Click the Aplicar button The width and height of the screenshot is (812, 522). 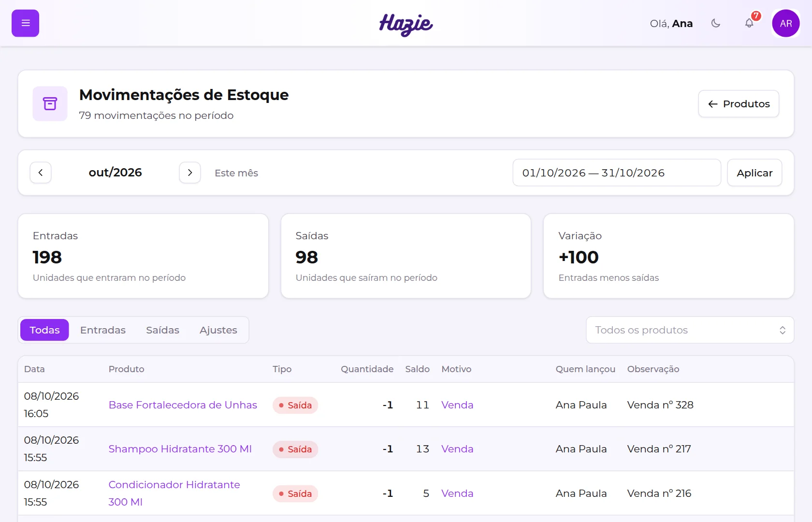coord(754,173)
